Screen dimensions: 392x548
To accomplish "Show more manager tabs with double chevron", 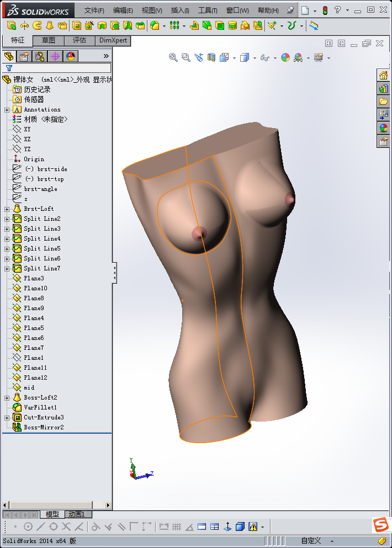I will tap(106, 56).
